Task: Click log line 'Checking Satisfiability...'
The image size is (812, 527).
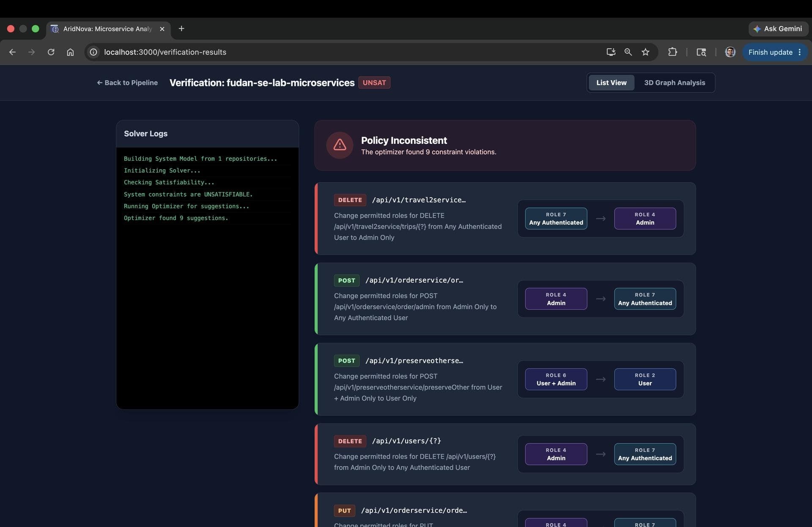Action: [169, 182]
